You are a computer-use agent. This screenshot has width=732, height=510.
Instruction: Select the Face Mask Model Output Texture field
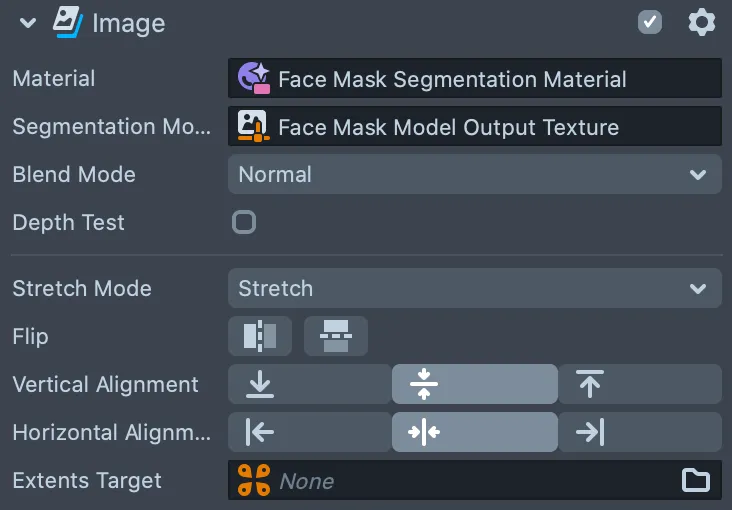click(x=475, y=126)
